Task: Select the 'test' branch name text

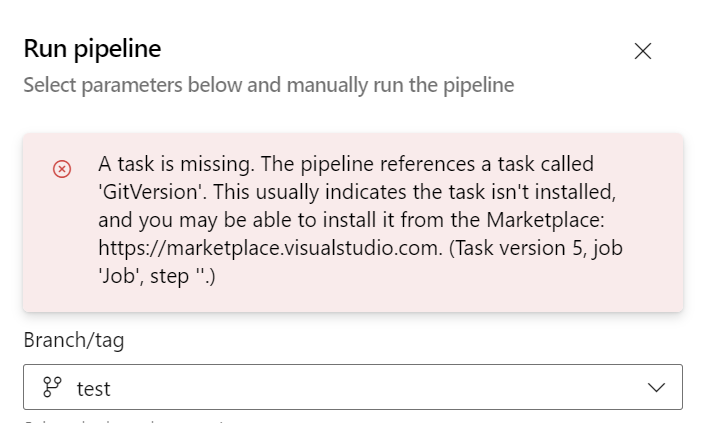Action: coord(93,388)
